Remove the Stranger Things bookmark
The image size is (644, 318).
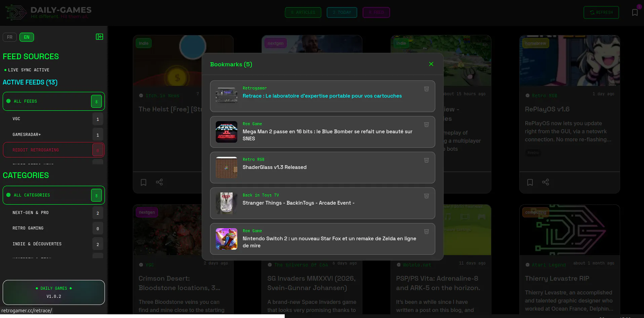click(x=427, y=196)
